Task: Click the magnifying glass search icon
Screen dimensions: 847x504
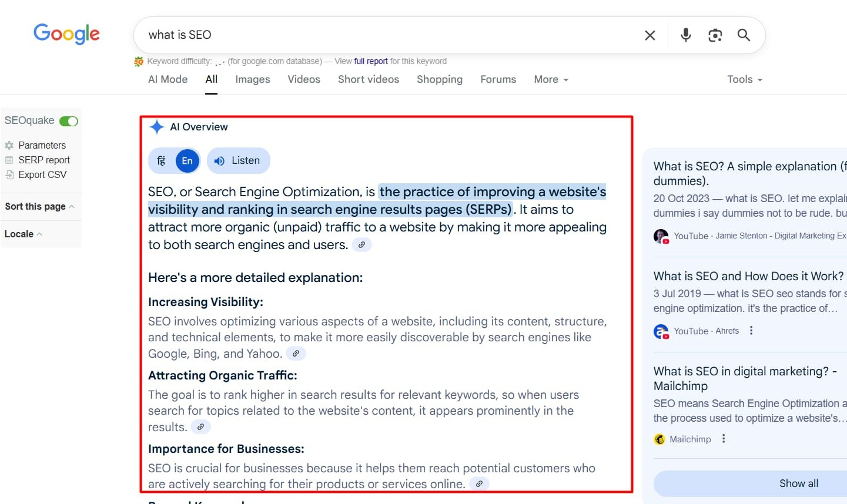Action: (744, 35)
